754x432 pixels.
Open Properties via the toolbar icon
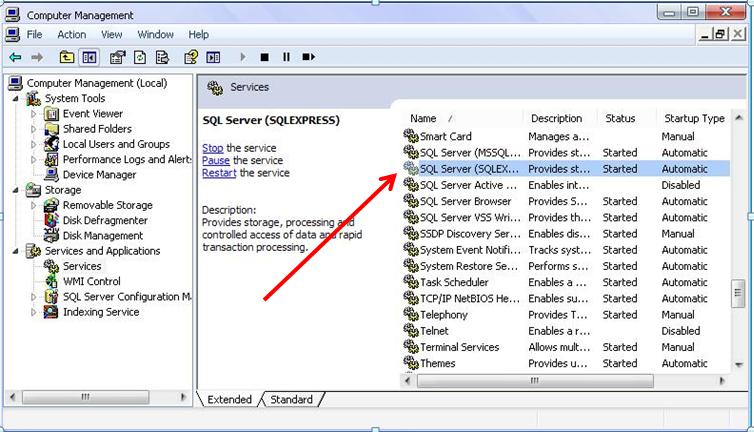coord(117,58)
